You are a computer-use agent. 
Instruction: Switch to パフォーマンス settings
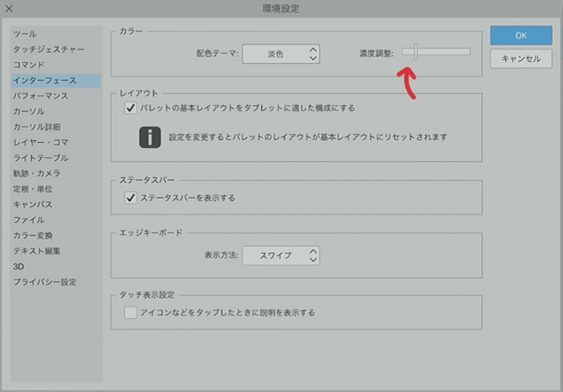(x=41, y=96)
